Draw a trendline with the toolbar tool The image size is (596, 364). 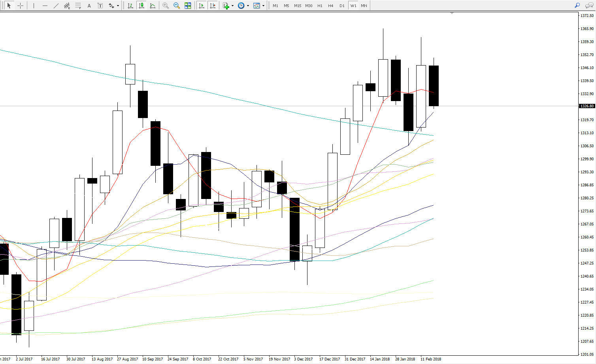click(x=56, y=6)
